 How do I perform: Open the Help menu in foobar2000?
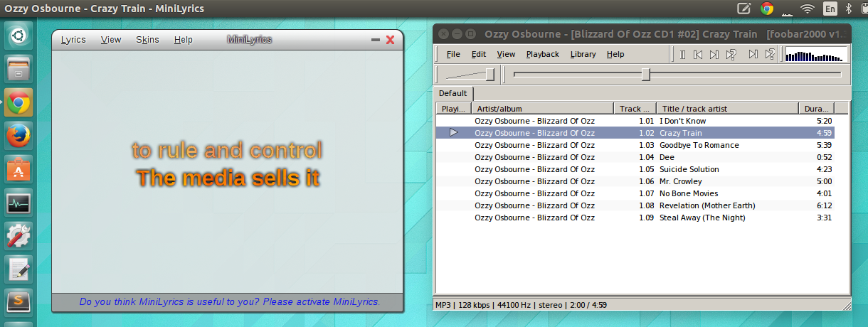[x=615, y=54]
